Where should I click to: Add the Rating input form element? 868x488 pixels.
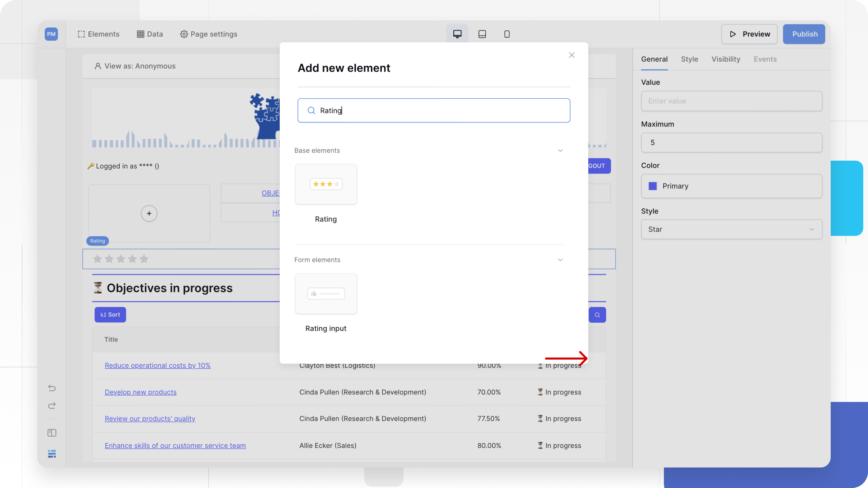(326, 294)
